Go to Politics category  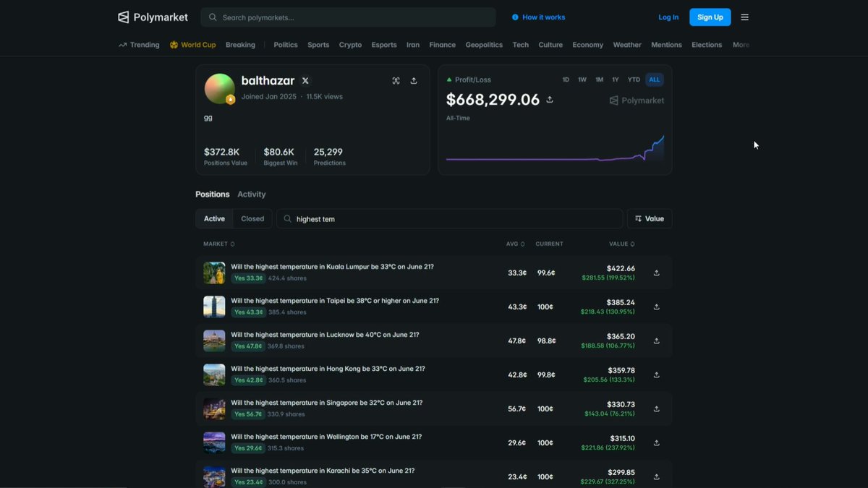(286, 45)
